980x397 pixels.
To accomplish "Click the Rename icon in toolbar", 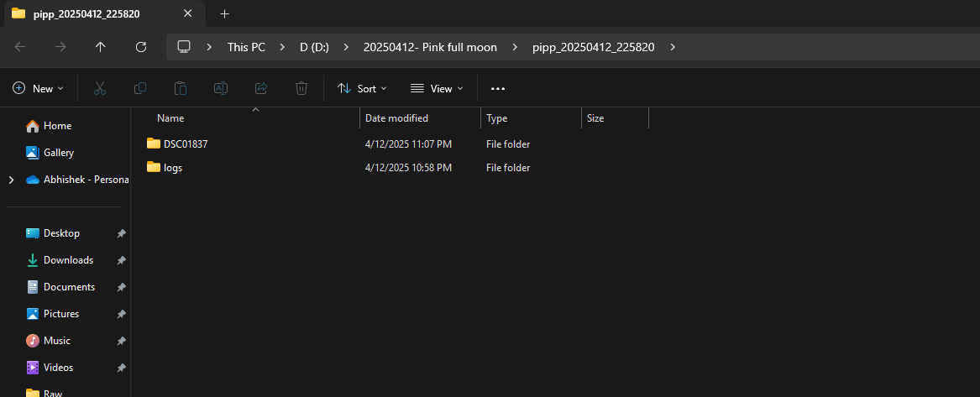I will click(x=221, y=88).
